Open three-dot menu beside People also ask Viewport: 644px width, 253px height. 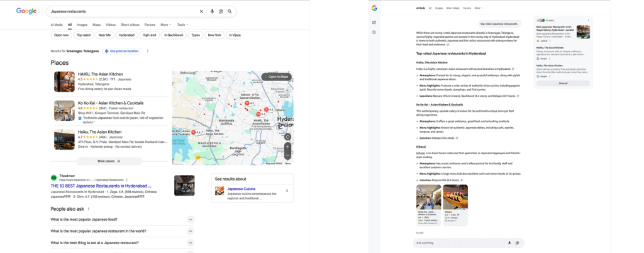click(x=88, y=209)
